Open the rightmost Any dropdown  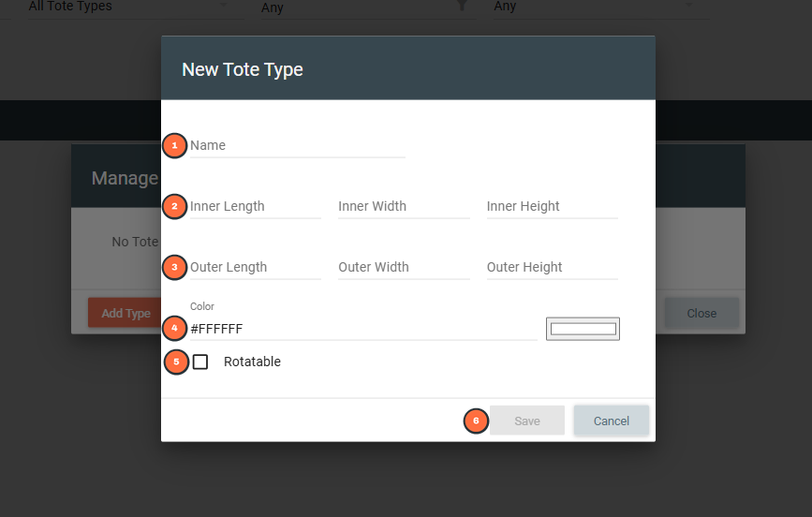coord(600,7)
